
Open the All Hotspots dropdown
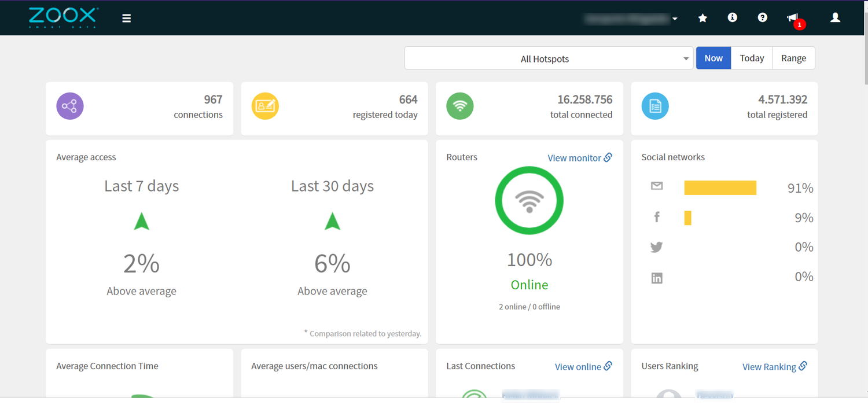548,58
